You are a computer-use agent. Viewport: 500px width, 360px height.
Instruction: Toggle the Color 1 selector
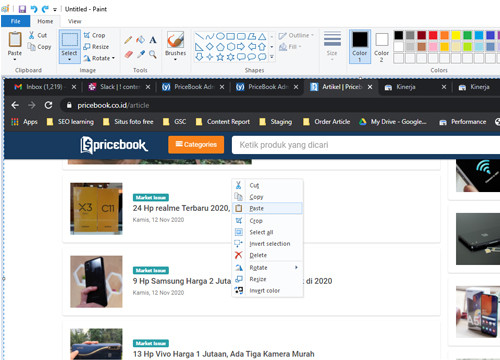click(360, 46)
